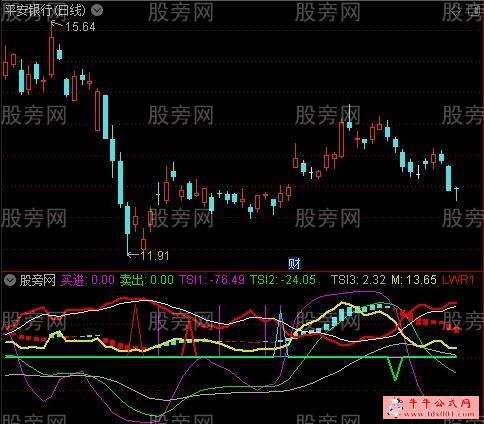Expand indicator panel dropdown beside 股旁网
This screenshot has width=484, height=424.
click(10, 280)
